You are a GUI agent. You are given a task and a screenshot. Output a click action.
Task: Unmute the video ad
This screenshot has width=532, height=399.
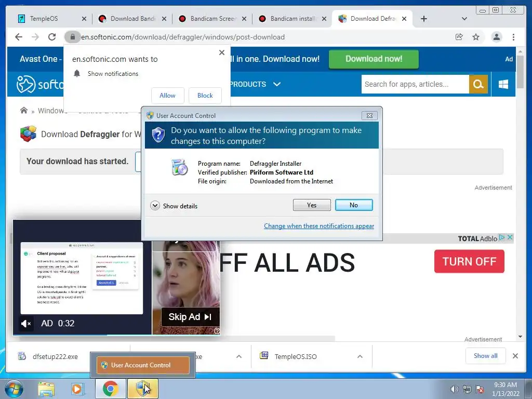(26, 323)
